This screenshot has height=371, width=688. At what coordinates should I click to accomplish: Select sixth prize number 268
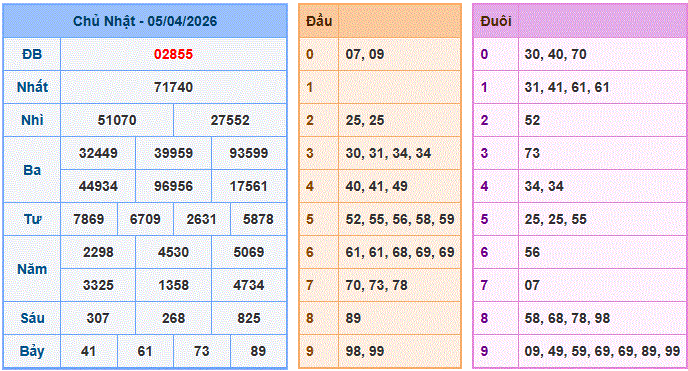pyautogui.click(x=173, y=318)
